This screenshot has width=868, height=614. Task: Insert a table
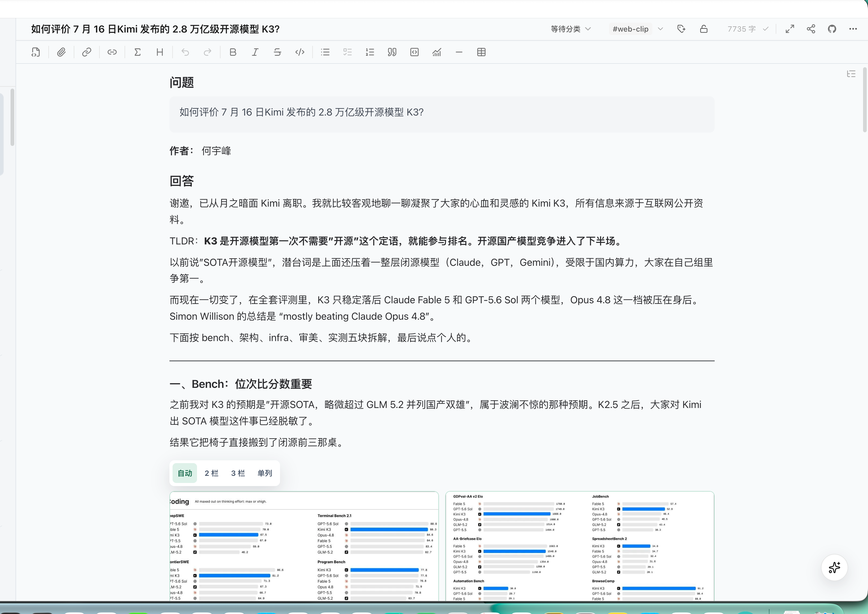click(481, 52)
